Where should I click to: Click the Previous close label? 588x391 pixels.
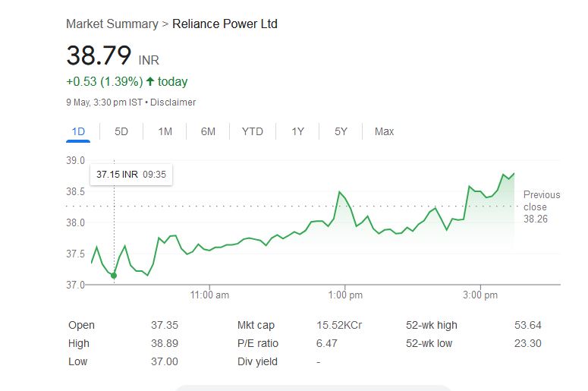541,200
